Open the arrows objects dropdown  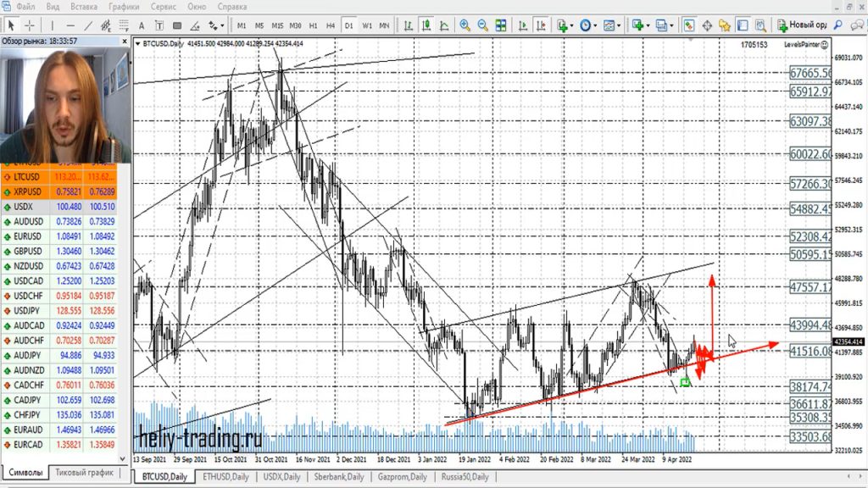(x=220, y=25)
